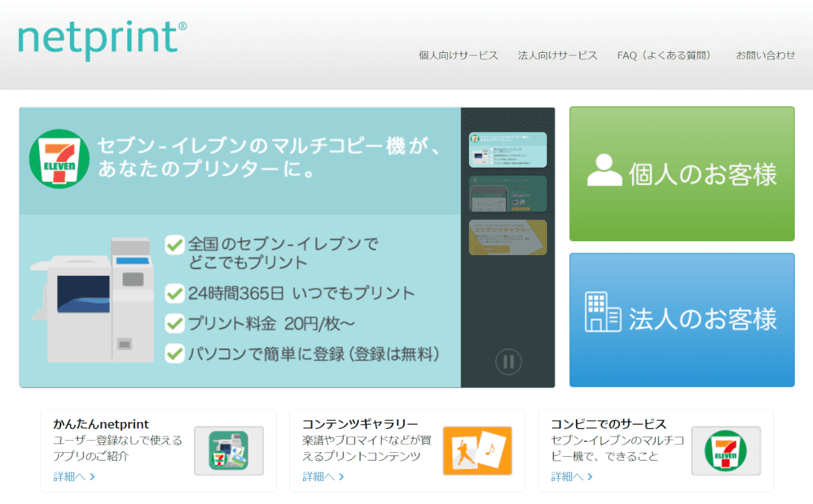Select the コンテンツギャラリー slide thumbnail
This screenshot has height=504, width=813.
(x=508, y=237)
